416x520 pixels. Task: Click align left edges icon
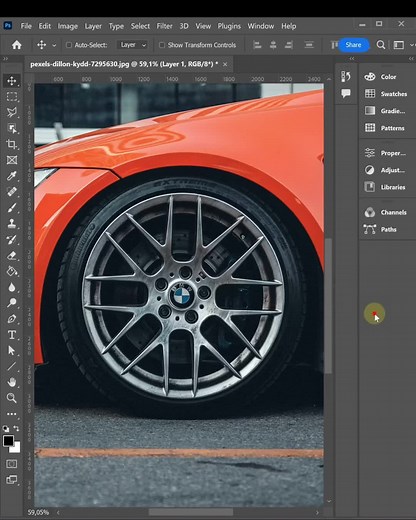click(x=257, y=45)
